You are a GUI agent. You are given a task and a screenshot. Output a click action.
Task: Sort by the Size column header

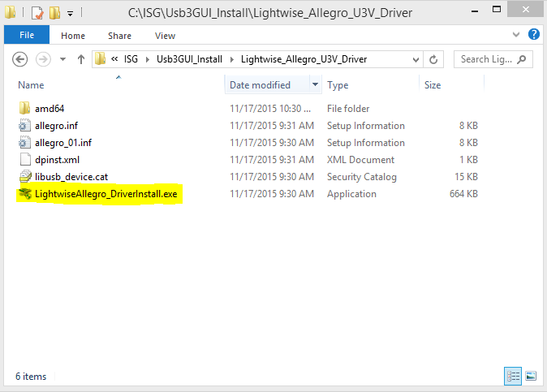coord(433,85)
